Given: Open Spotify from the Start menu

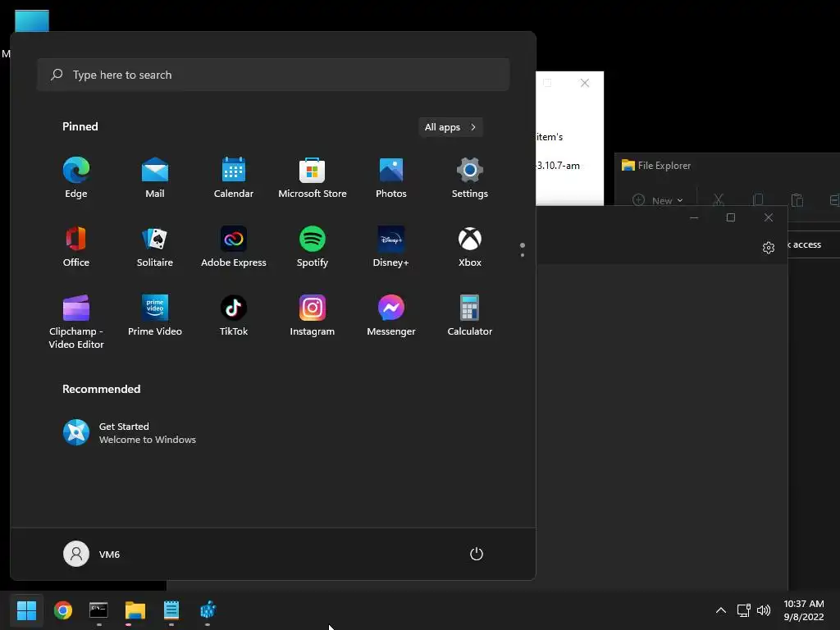Looking at the screenshot, I should (313, 246).
